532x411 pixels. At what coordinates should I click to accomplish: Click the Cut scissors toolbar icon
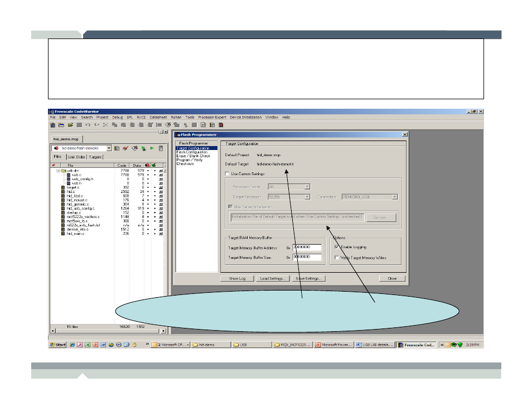click(x=105, y=125)
